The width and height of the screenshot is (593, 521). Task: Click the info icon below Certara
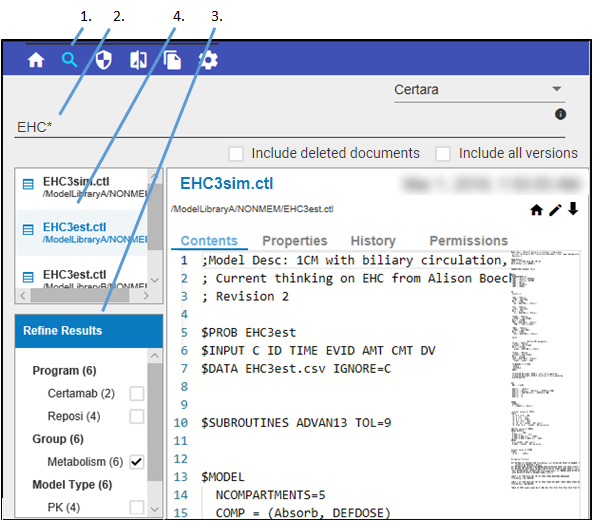coord(560,114)
